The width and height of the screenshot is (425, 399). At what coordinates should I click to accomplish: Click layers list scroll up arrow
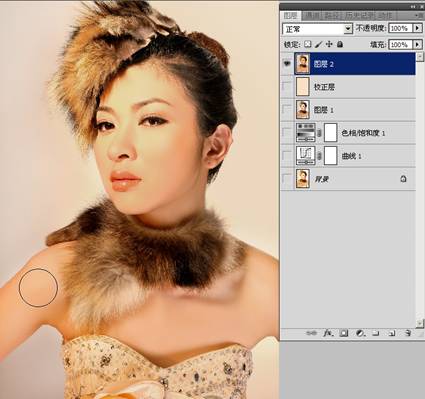(x=420, y=56)
